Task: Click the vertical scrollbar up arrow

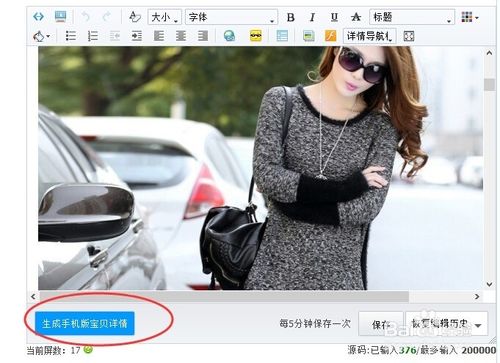Action: click(x=489, y=53)
